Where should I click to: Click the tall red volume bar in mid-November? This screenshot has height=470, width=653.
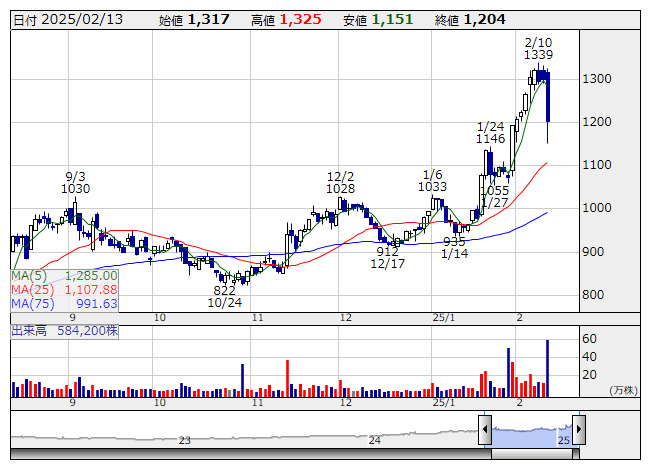[287, 378]
